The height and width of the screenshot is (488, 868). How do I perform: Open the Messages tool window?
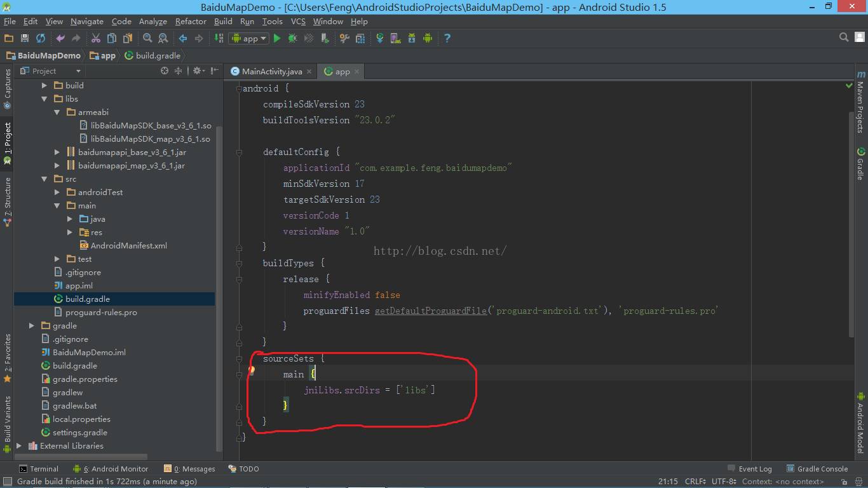pos(189,469)
